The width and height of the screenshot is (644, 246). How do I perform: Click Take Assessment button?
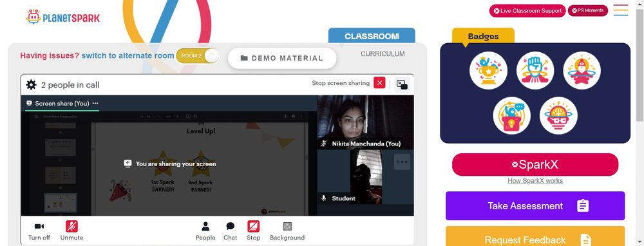coord(535,206)
